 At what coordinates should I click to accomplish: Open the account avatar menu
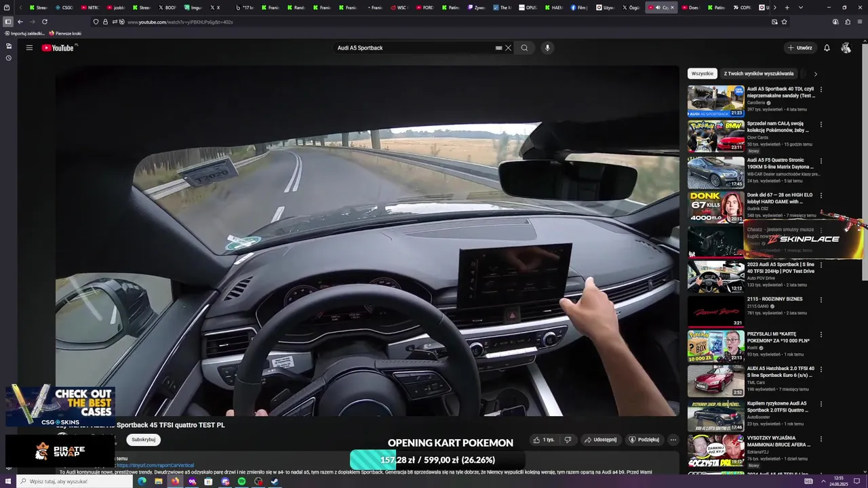(x=846, y=48)
